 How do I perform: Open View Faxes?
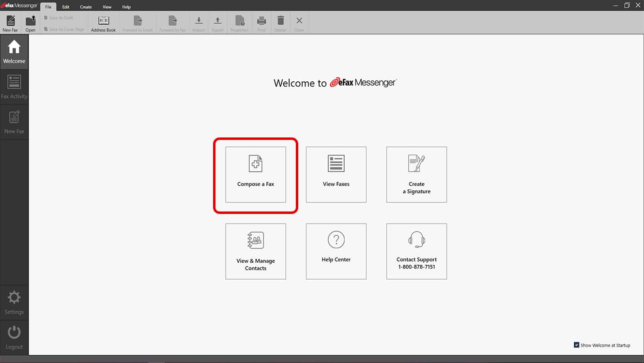coord(336,174)
